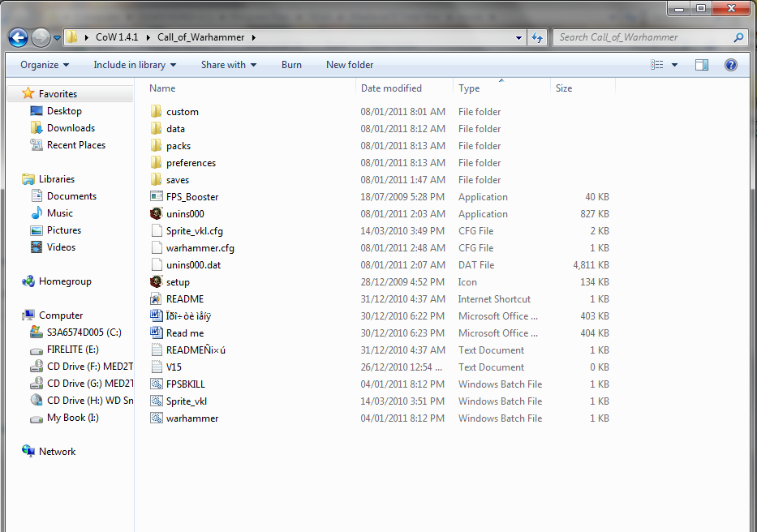Click the Search Call_of_Warhammer field
This screenshot has height=532, width=757.
tap(645, 37)
